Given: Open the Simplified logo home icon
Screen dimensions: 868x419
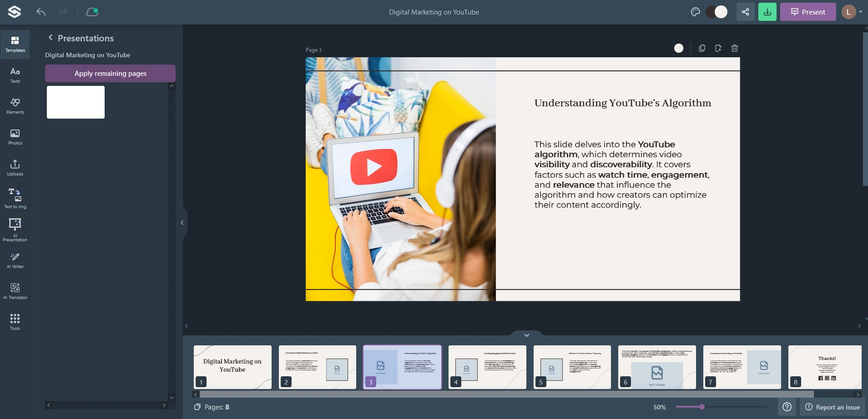Looking at the screenshot, I should click(15, 12).
